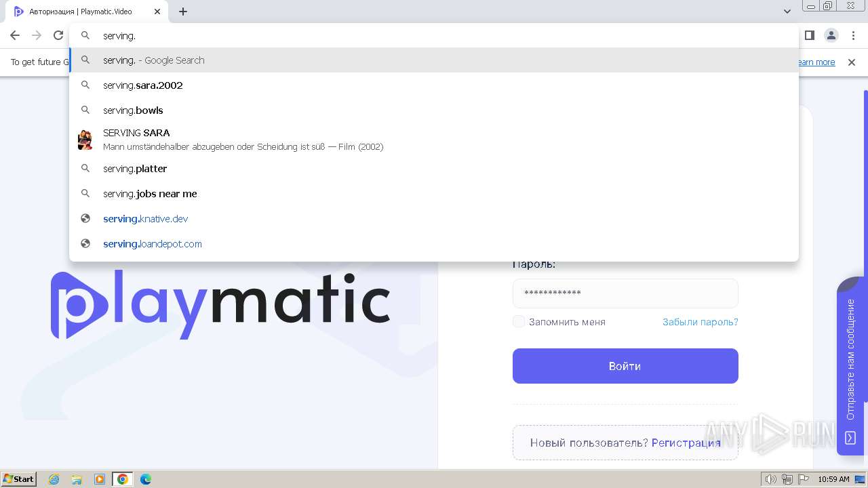Pick the 'serving.jobs near me' suggestion
The height and width of the screenshot is (488, 868).
click(434, 194)
